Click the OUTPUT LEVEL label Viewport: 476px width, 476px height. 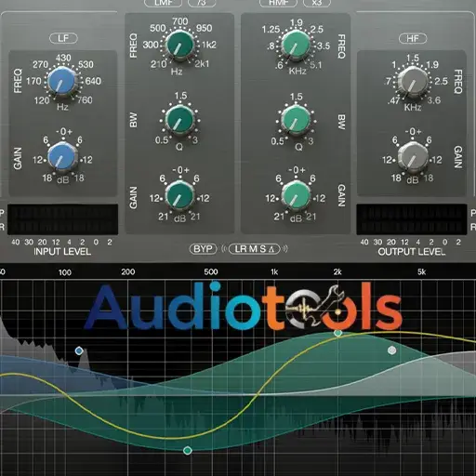point(412,252)
